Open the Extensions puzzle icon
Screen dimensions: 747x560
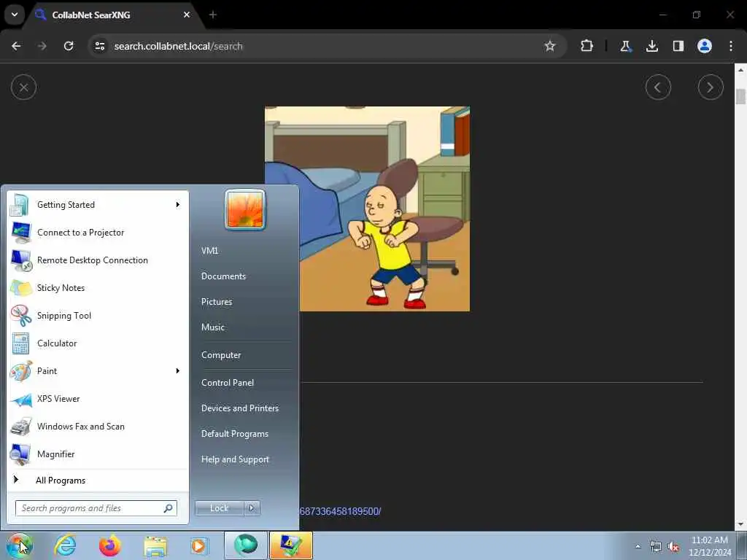[587, 46]
